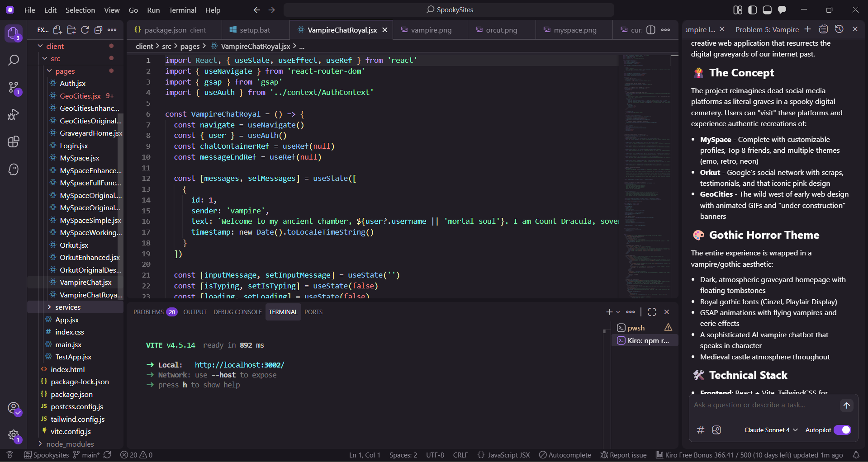Expand the services folder
Screen dimensions: 868x462
pyautogui.click(x=68, y=307)
